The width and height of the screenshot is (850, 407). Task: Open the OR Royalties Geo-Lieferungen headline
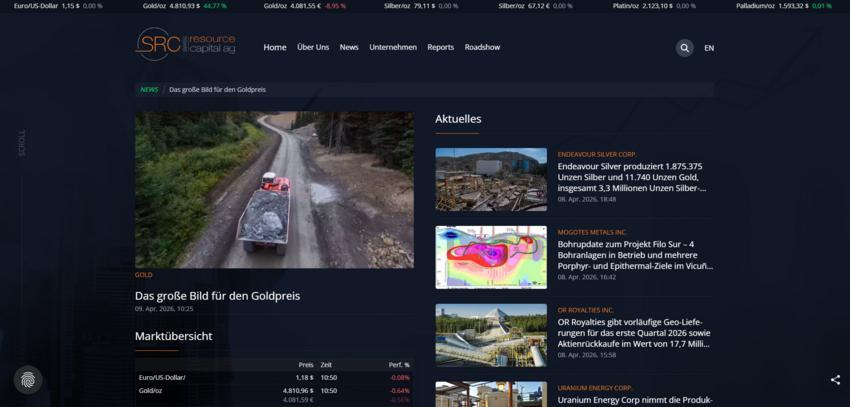coord(634,333)
